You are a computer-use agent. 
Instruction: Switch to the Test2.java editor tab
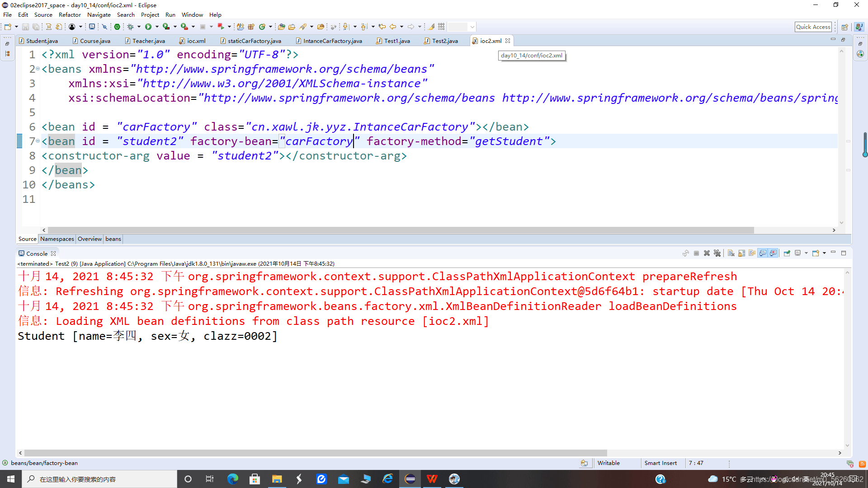444,41
